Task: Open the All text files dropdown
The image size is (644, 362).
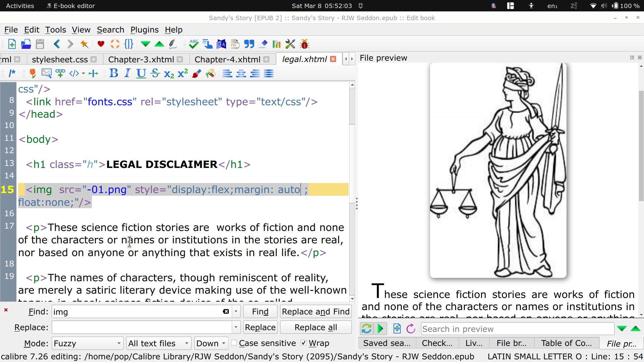Action: [x=159, y=343]
